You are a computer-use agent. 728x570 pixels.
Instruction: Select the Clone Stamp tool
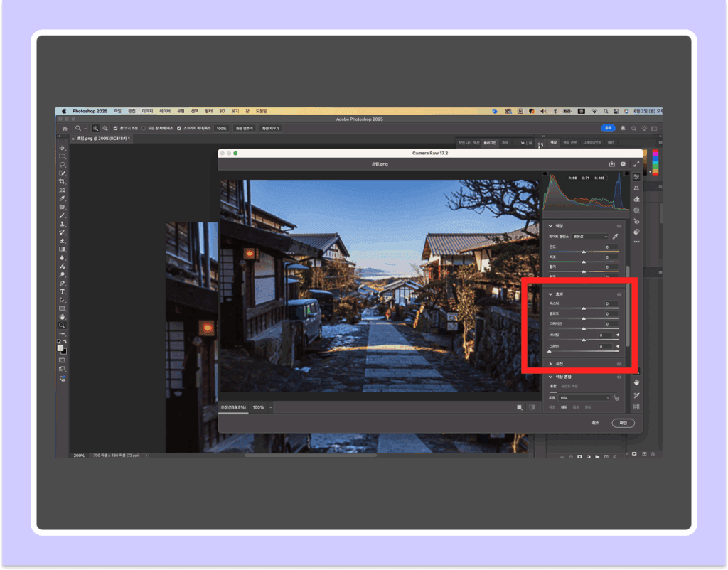point(62,224)
